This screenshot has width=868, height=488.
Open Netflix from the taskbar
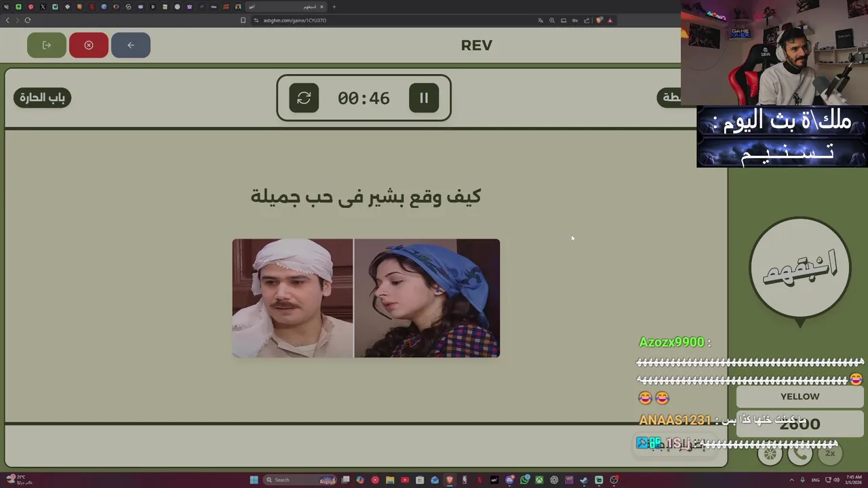(x=479, y=480)
